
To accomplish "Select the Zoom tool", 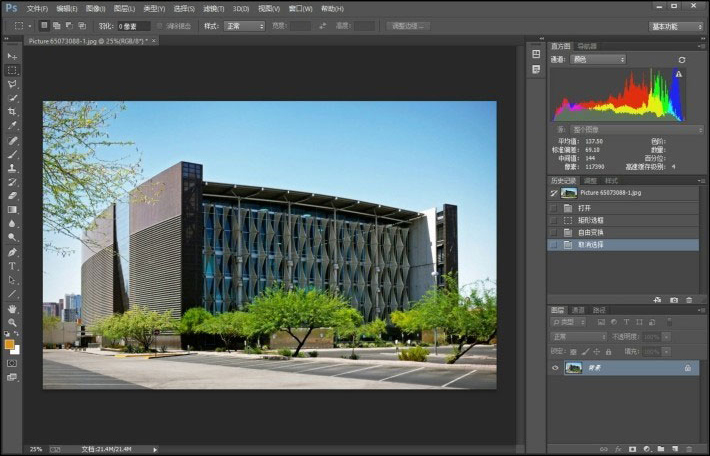I will [12, 322].
